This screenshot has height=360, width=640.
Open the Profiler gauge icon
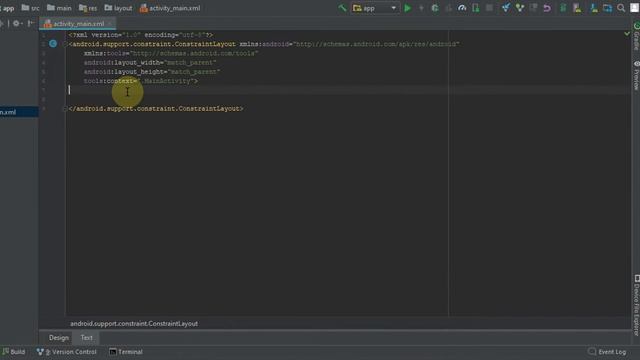[x=462, y=8]
